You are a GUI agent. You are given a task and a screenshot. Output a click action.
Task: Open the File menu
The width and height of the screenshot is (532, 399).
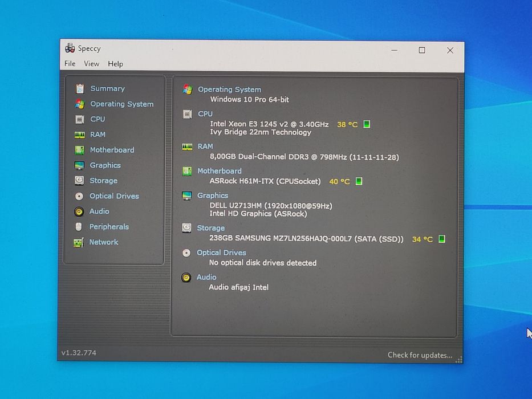click(70, 63)
